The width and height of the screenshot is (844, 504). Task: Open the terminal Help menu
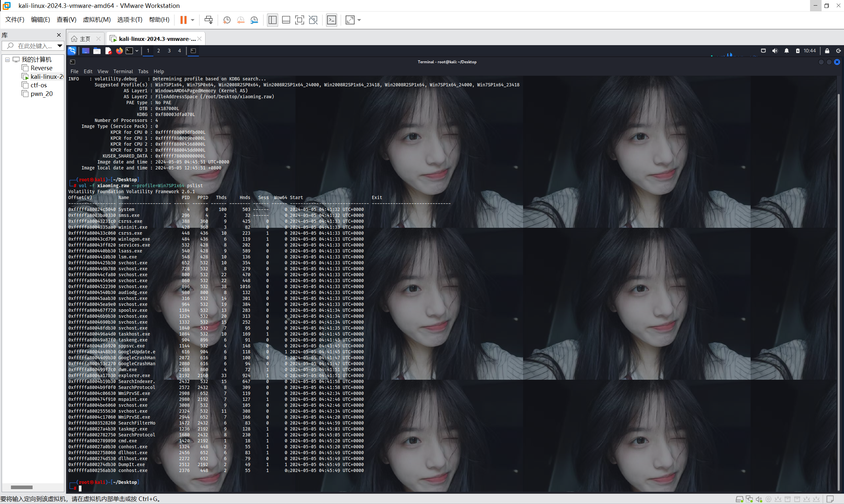[x=159, y=71]
